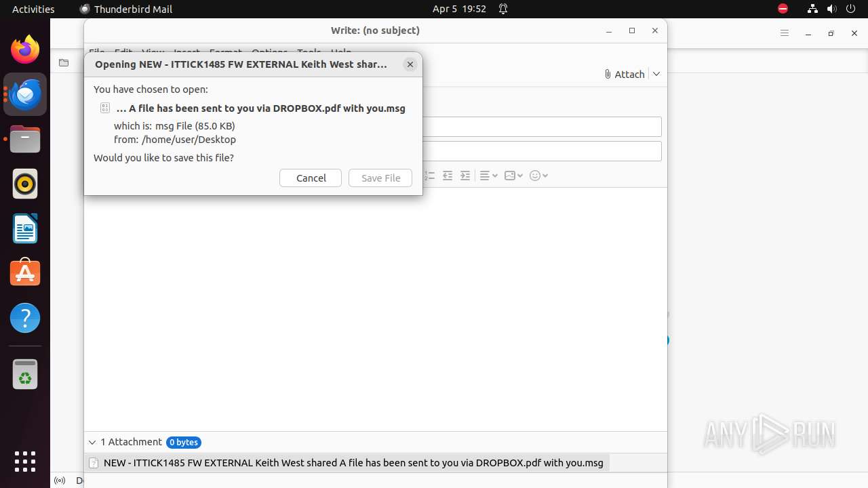Click the network status icon in top bar
868x488 pixels.
(x=812, y=9)
